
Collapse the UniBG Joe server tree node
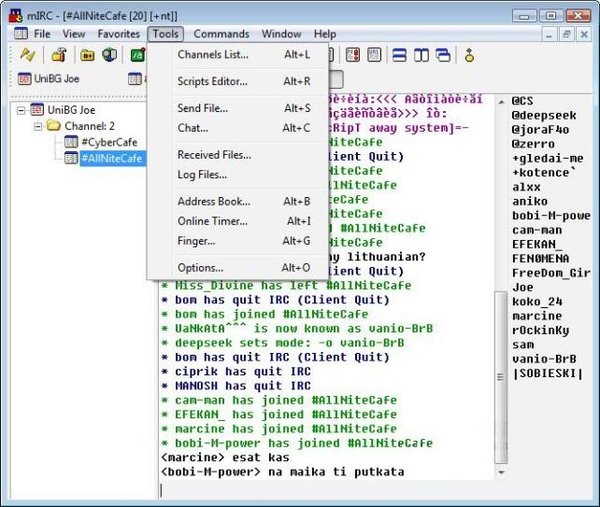(22, 109)
